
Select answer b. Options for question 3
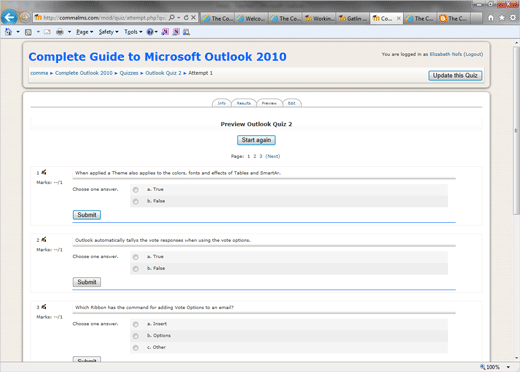tap(136, 336)
